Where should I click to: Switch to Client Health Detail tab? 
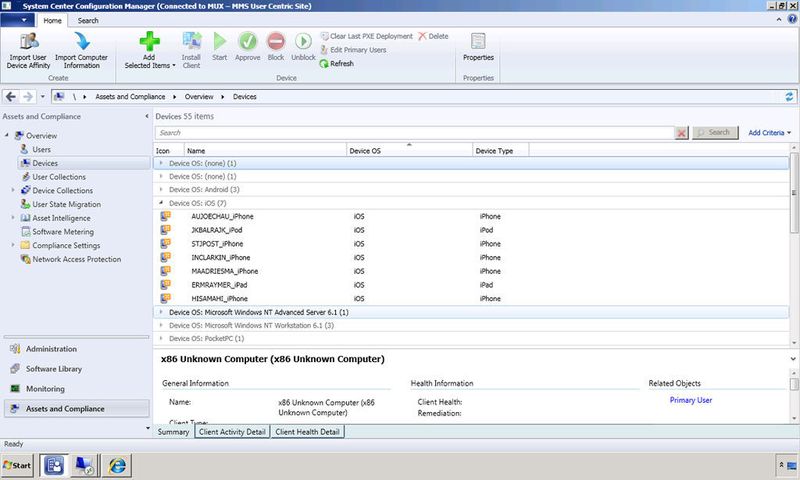tap(308, 432)
